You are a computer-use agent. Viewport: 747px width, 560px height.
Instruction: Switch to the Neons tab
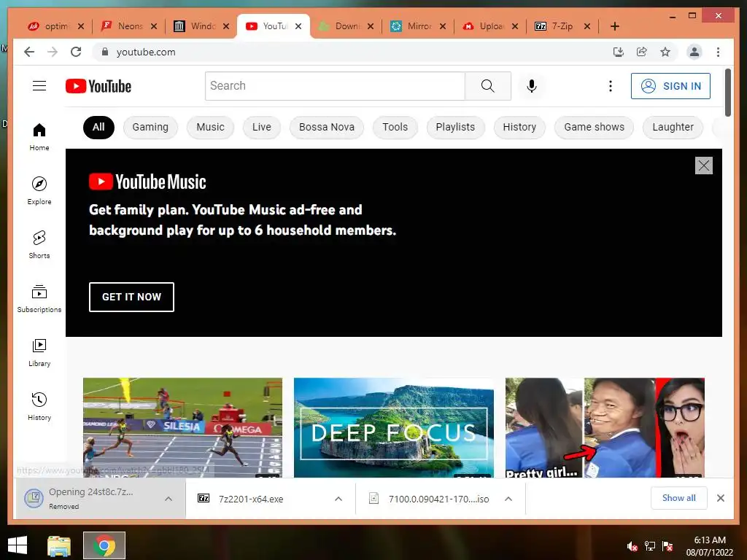pos(130,26)
